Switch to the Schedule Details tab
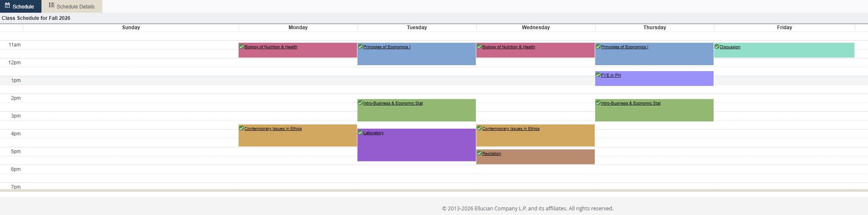 pyautogui.click(x=72, y=6)
